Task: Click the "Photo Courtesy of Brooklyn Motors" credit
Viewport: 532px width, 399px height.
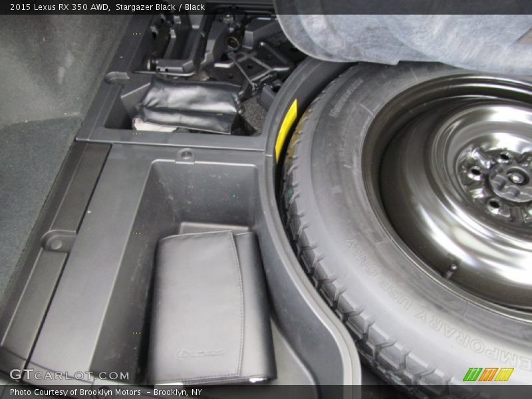Action: (75, 392)
